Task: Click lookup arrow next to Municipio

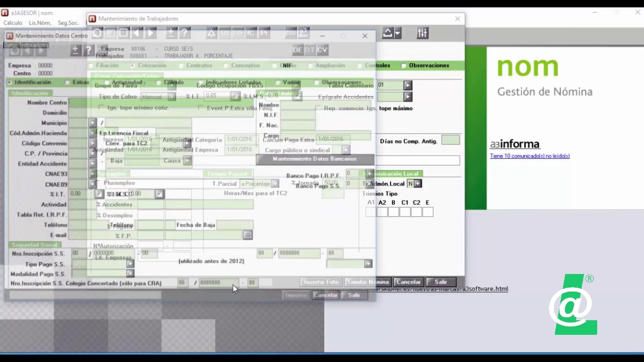Action: 93,123
